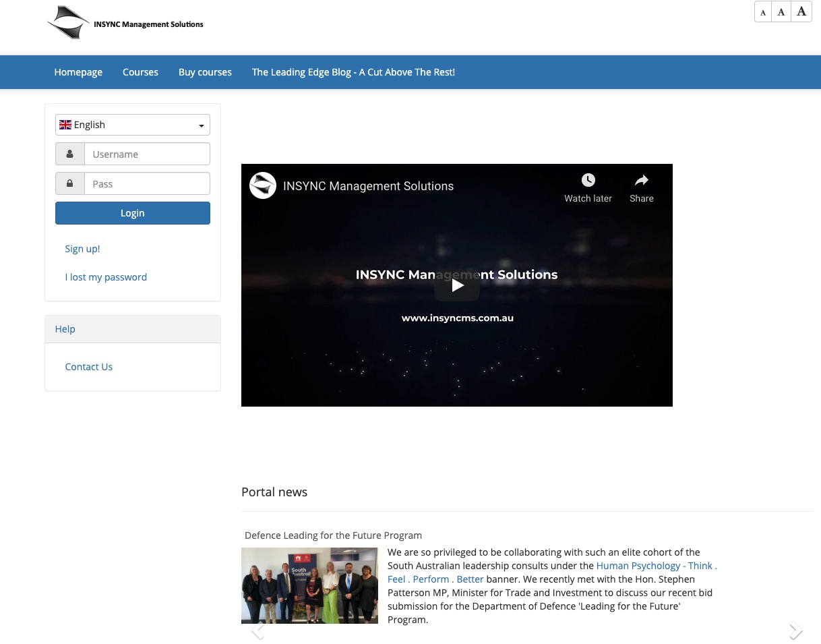The image size is (821, 644).
Task: Open the Courses menu item
Action: click(140, 72)
